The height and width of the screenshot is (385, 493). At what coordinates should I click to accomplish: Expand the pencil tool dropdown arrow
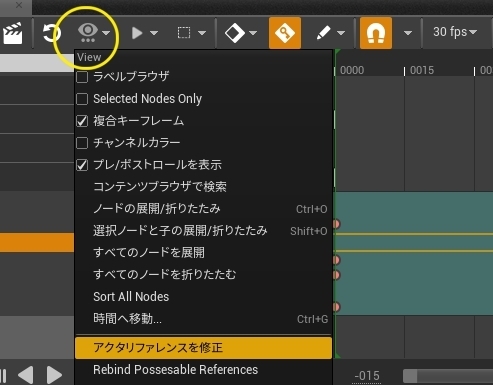(x=341, y=33)
